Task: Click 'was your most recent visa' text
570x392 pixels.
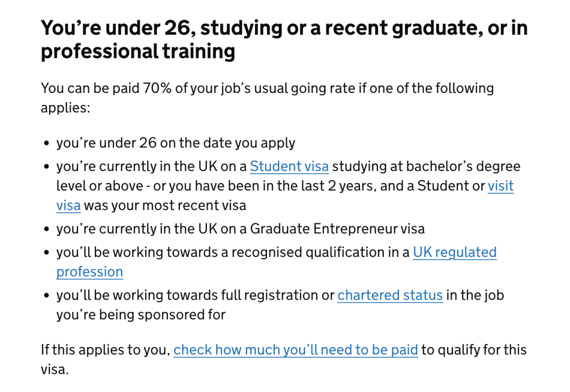Action: tap(165, 206)
